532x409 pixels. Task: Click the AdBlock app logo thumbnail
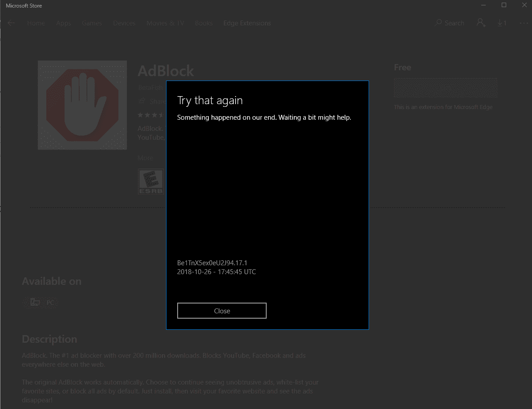point(82,105)
